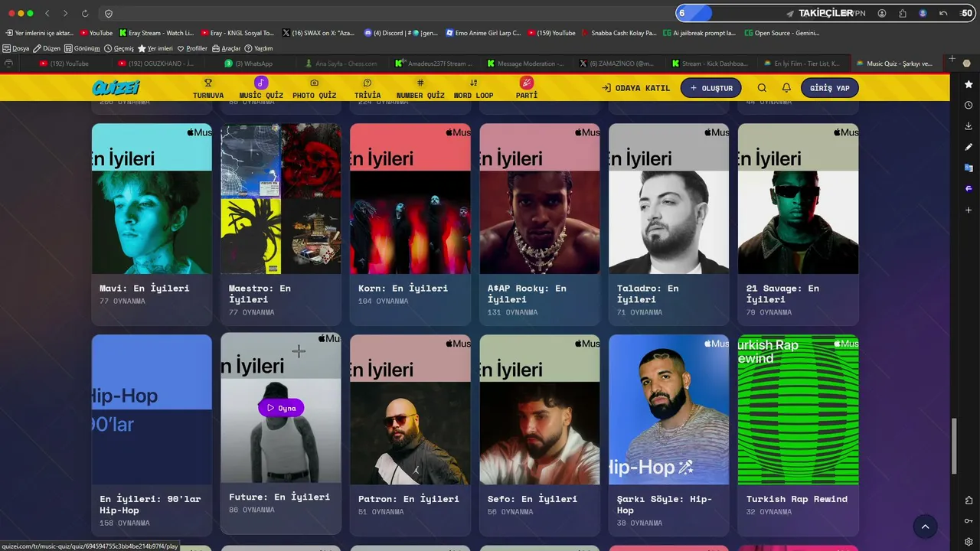Viewport: 980px width, 551px height.
Task: Open the Number Quiz hash icon
Action: click(x=420, y=83)
